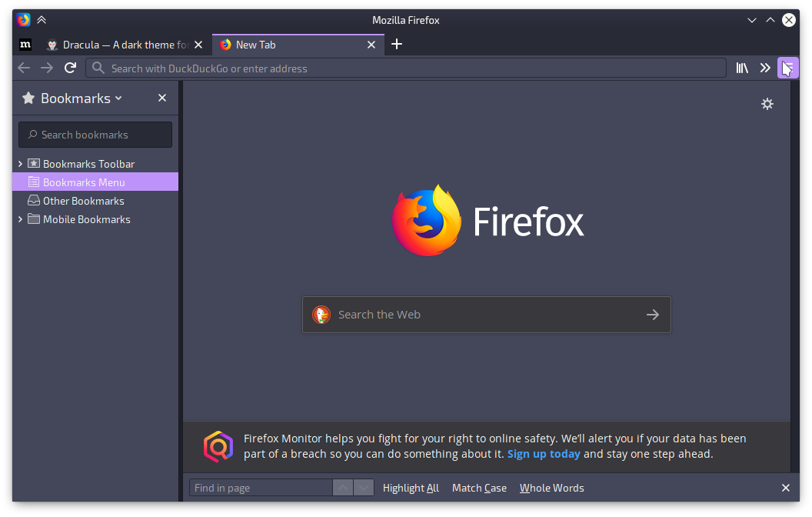Viewport: 812px width, 517px height.
Task: Submit web search with arrow button
Action: 653,315
